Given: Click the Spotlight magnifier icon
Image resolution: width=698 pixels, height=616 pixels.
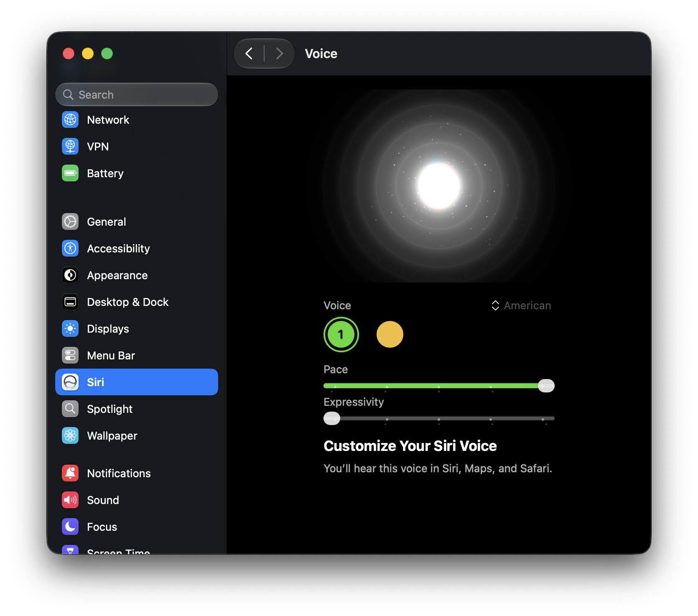Looking at the screenshot, I should point(70,409).
